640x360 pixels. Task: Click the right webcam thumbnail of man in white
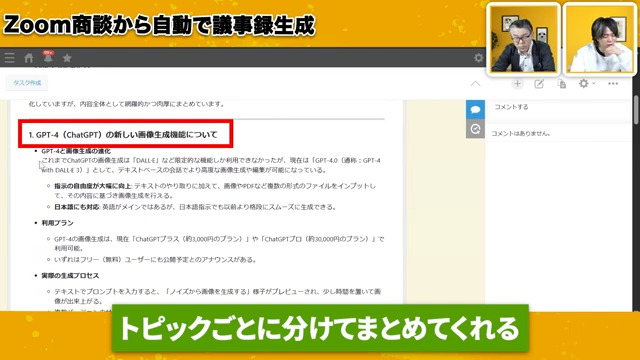pyautogui.click(x=599, y=39)
